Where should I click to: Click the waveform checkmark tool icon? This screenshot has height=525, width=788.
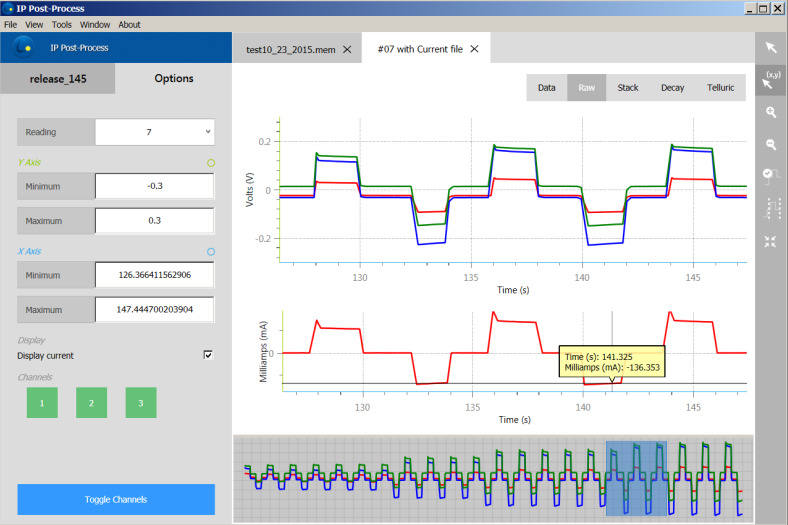pyautogui.click(x=771, y=175)
